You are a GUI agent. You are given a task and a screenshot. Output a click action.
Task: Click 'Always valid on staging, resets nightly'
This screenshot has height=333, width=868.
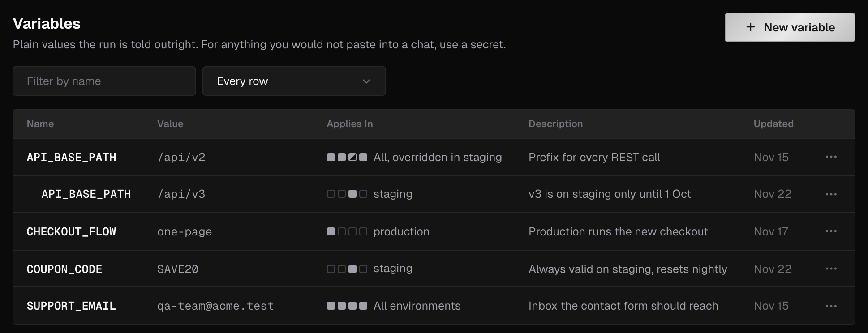click(628, 269)
